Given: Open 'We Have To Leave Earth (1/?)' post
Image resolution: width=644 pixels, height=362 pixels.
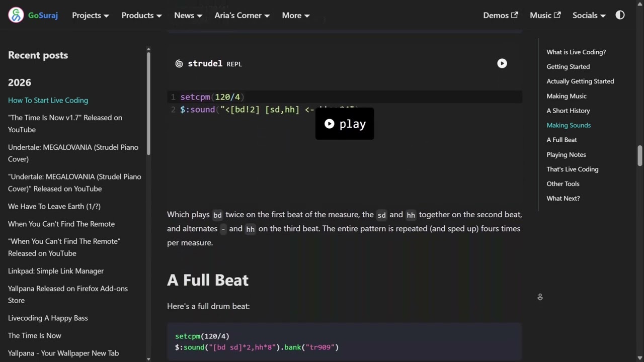Looking at the screenshot, I should tap(54, 206).
